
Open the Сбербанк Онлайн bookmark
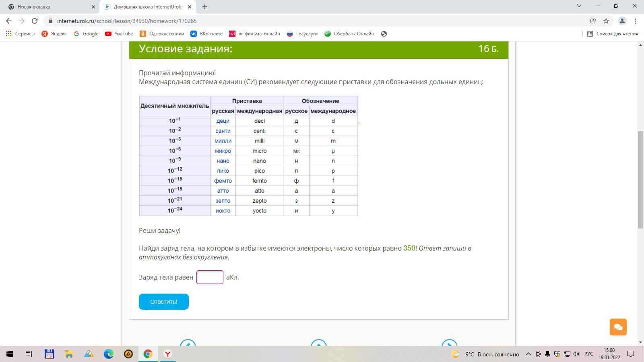tap(349, 34)
